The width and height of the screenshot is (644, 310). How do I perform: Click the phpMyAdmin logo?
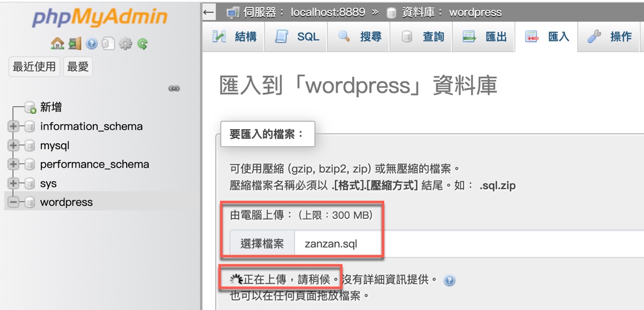pos(99,18)
